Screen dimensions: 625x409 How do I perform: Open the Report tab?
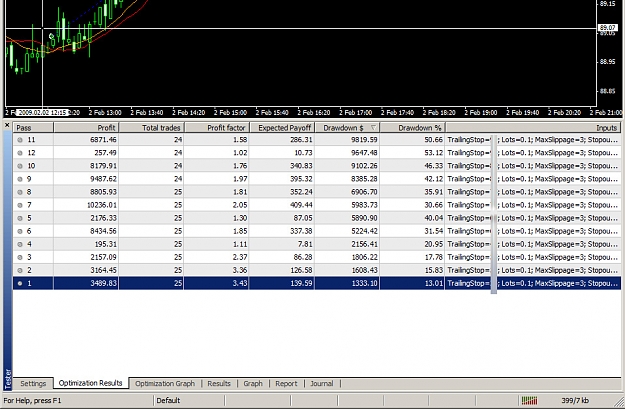(x=286, y=383)
